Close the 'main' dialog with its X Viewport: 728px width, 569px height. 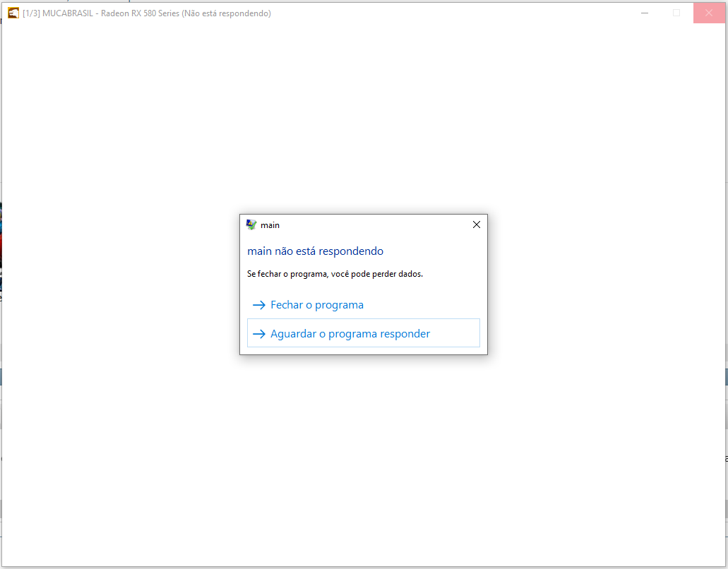pos(476,224)
